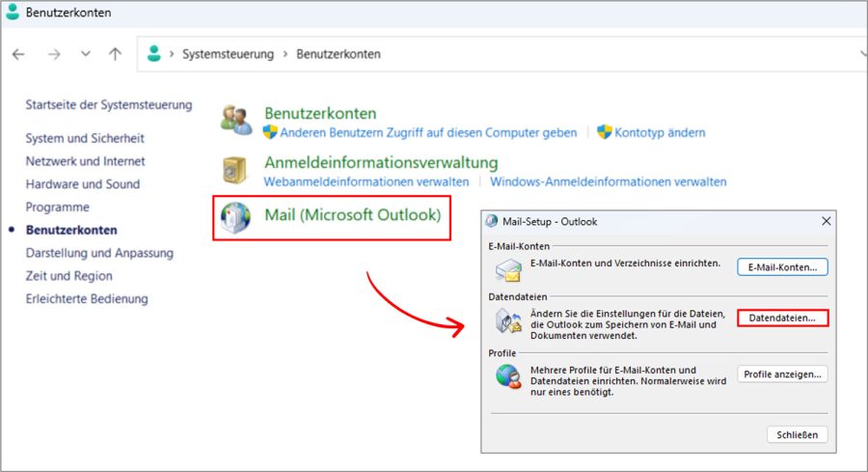Click shield icon beside Kontotyp ändern

(x=605, y=132)
